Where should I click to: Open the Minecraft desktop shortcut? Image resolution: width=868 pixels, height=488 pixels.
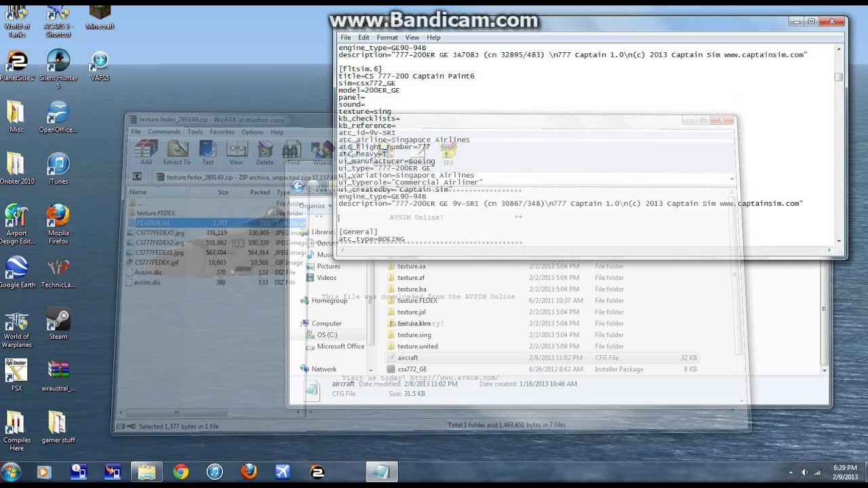coord(100,16)
